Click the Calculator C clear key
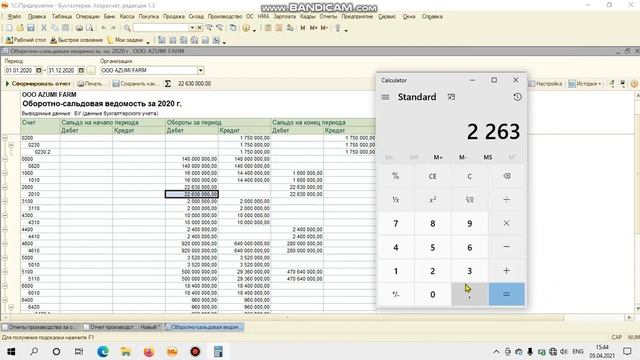The height and width of the screenshot is (360, 640). click(x=469, y=176)
